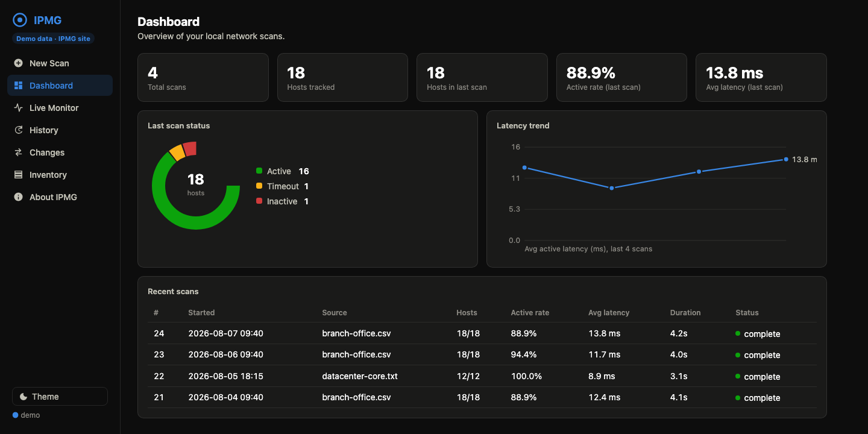Screen dimensions: 868x434
Task: Click the green status dot for scan 22
Action: tap(738, 376)
